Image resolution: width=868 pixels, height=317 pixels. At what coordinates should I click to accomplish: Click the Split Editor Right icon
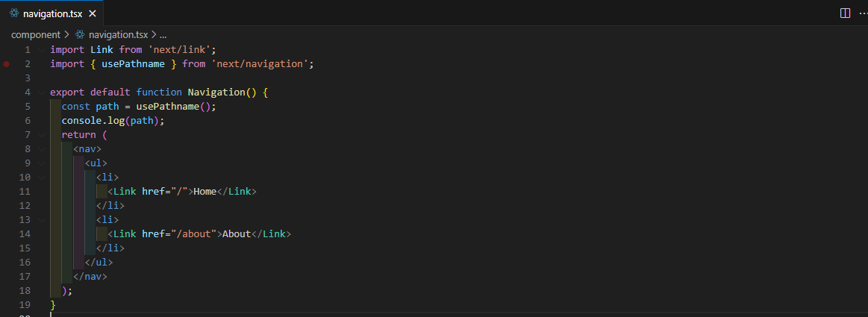[x=845, y=13]
